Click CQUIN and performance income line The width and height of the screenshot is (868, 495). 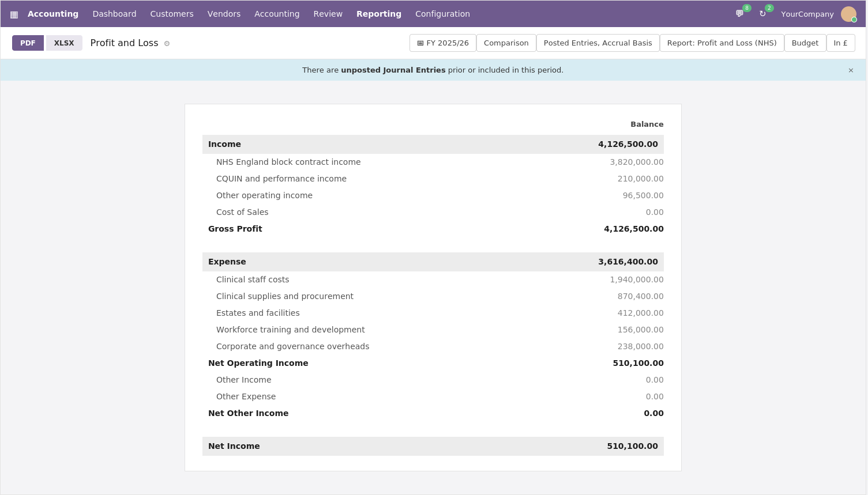433,179
